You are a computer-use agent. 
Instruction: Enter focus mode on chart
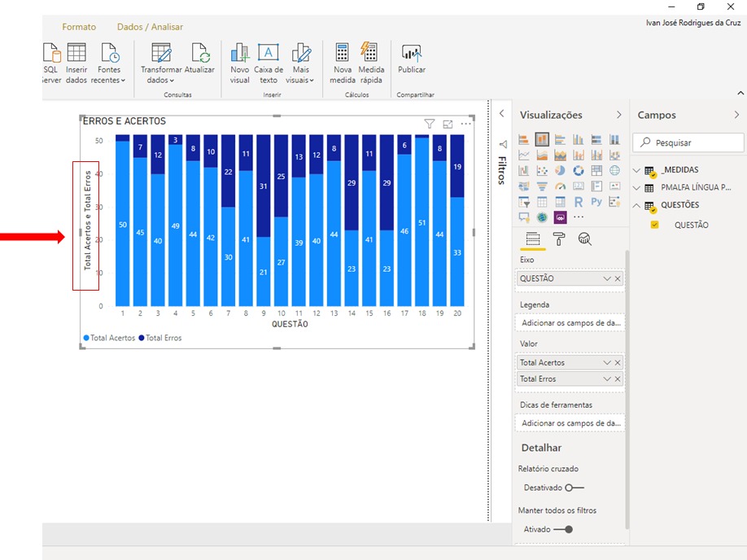pos(448,124)
